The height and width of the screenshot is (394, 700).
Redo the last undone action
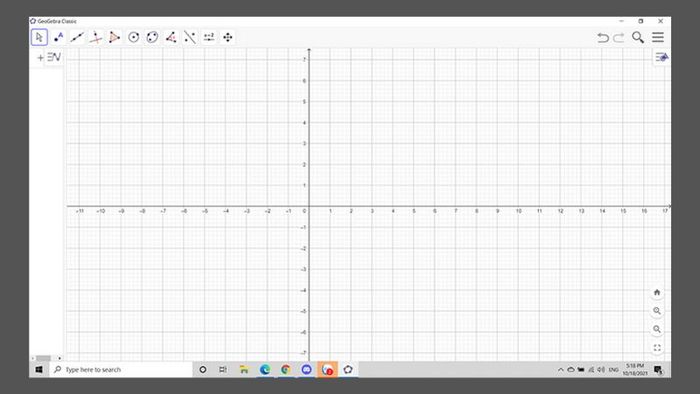pos(619,37)
